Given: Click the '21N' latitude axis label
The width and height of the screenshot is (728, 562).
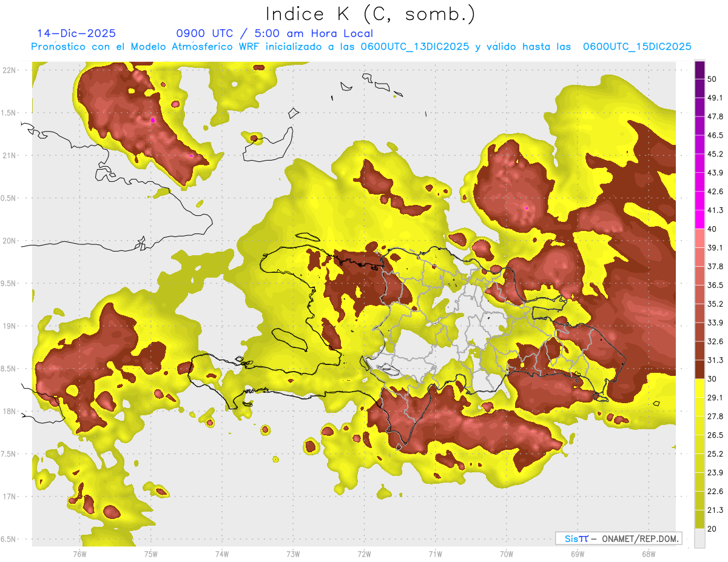Looking at the screenshot, I should click(x=8, y=156).
